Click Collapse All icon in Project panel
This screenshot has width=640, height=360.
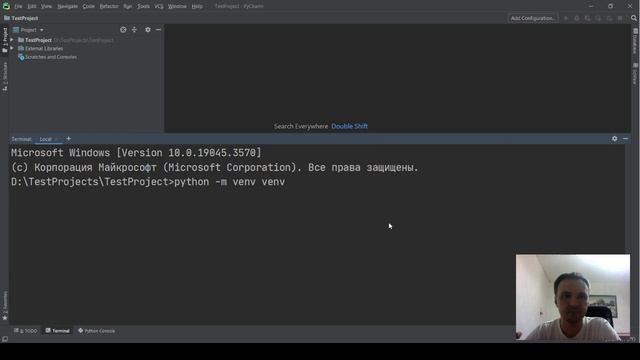click(134, 30)
